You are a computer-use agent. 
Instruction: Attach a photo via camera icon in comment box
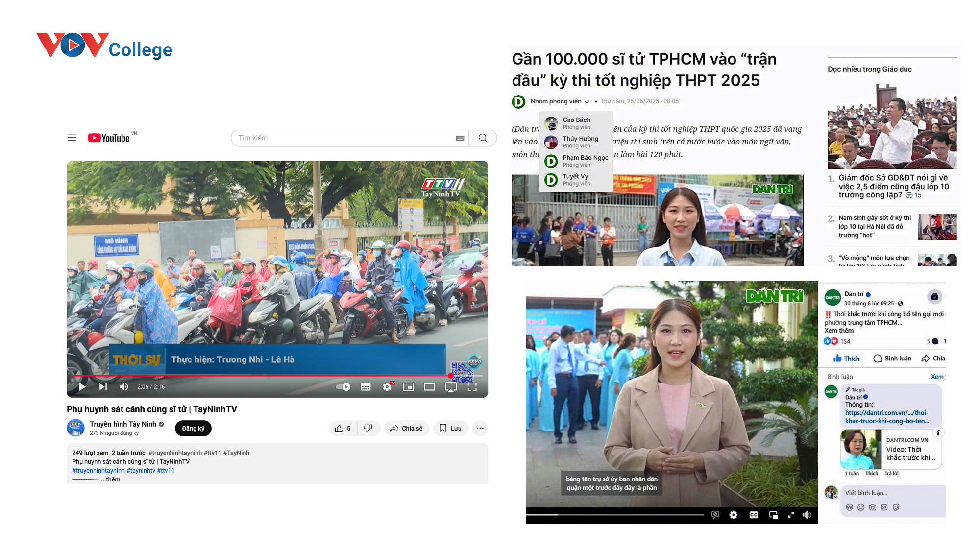(873, 507)
